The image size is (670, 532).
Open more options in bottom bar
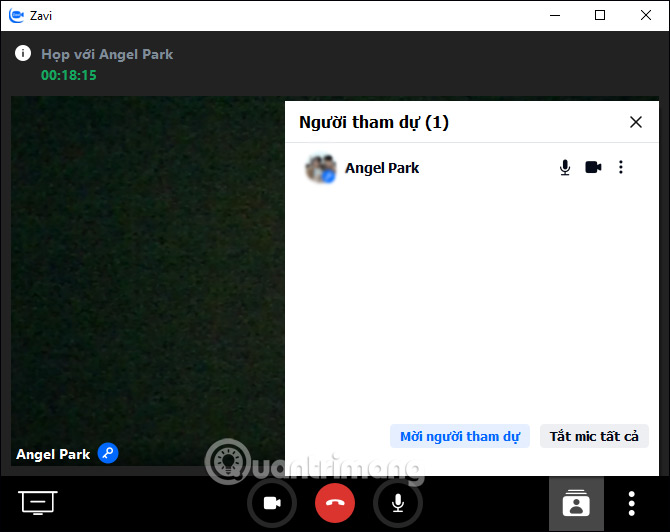tap(632, 504)
